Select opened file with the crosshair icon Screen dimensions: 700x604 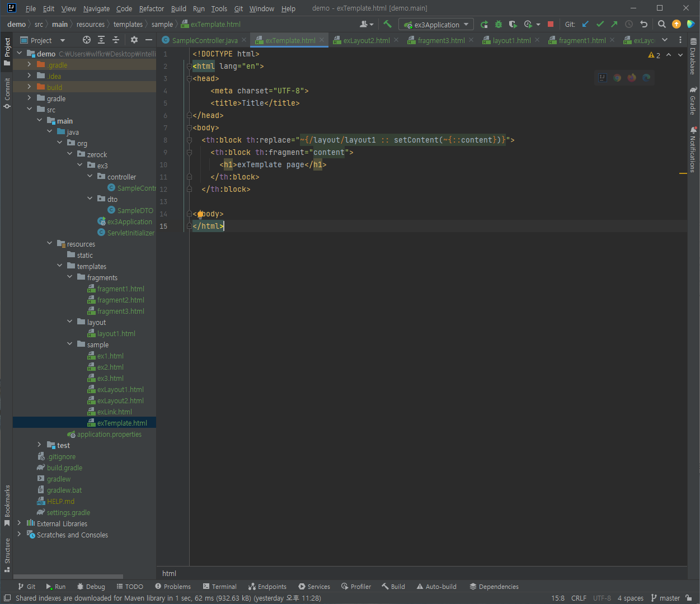(x=86, y=40)
